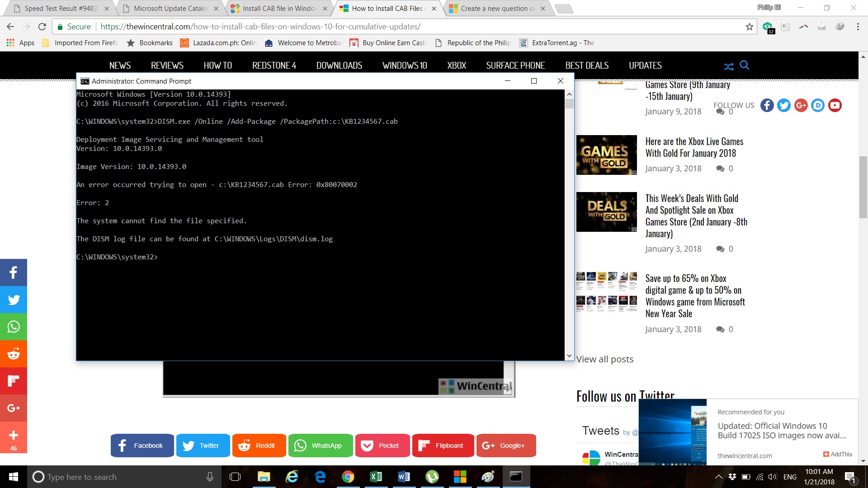Click the shuffle random post icon

tap(729, 66)
